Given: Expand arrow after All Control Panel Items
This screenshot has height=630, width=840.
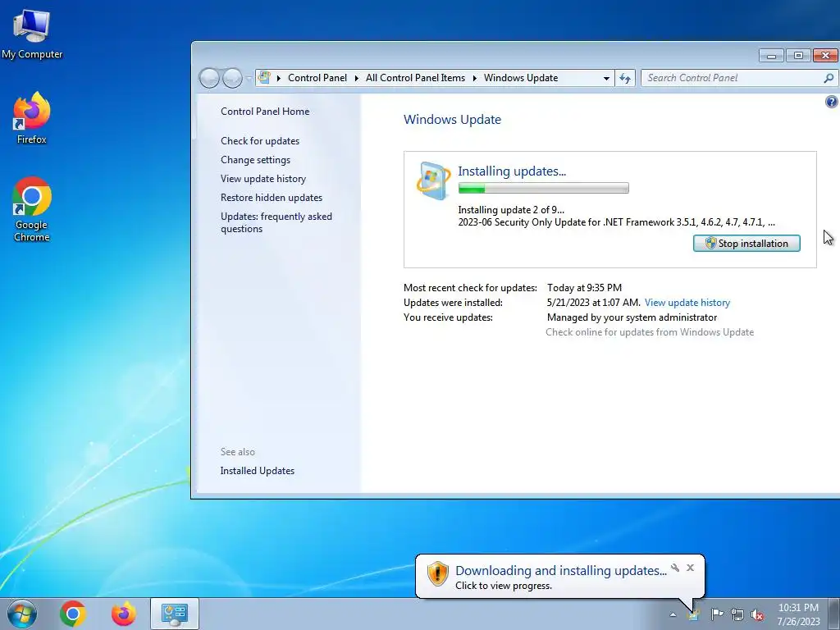Looking at the screenshot, I should pos(475,78).
